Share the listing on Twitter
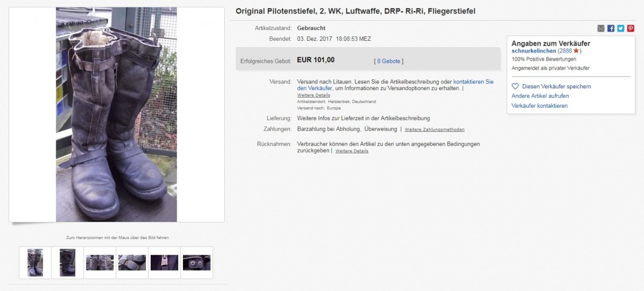 (621, 28)
